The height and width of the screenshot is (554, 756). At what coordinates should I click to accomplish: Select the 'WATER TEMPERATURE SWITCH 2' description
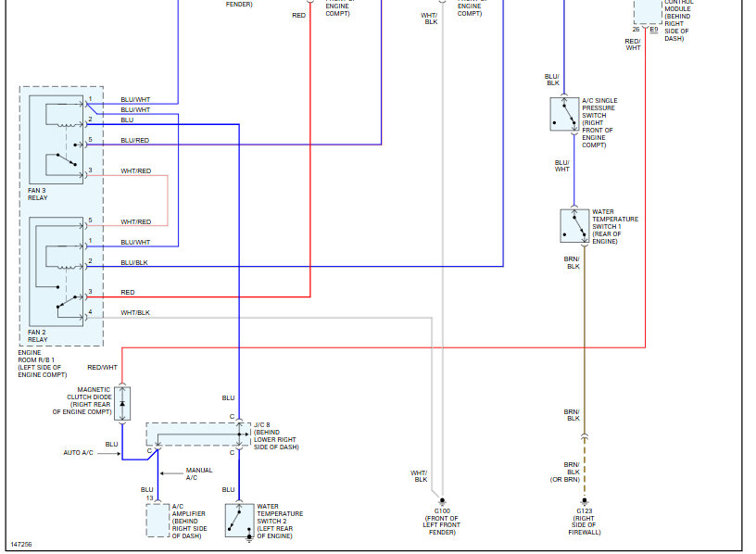click(x=280, y=521)
